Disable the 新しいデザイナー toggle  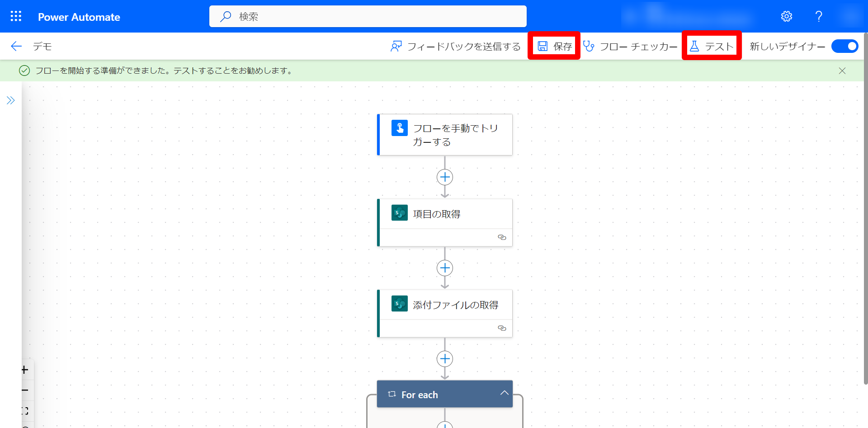point(844,46)
